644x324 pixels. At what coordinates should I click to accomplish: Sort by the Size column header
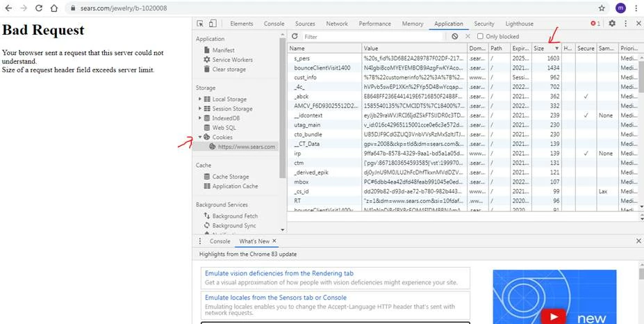click(546, 48)
